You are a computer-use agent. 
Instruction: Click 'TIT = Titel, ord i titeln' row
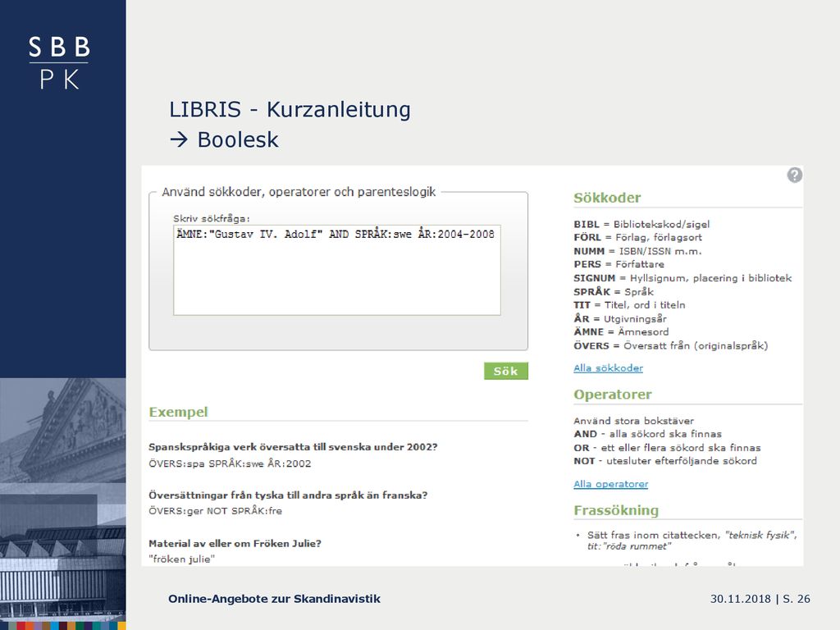629,305
